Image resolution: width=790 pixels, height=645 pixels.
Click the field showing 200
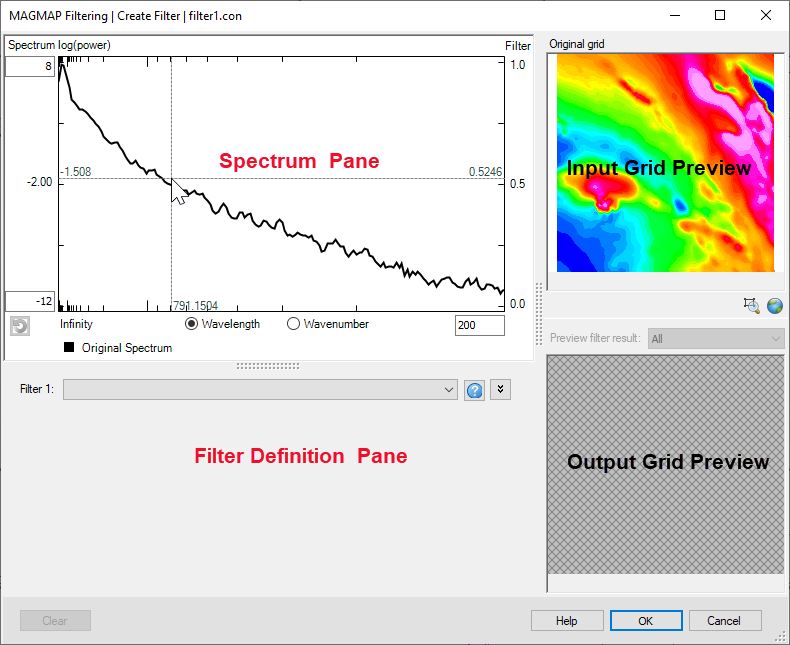(x=479, y=325)
